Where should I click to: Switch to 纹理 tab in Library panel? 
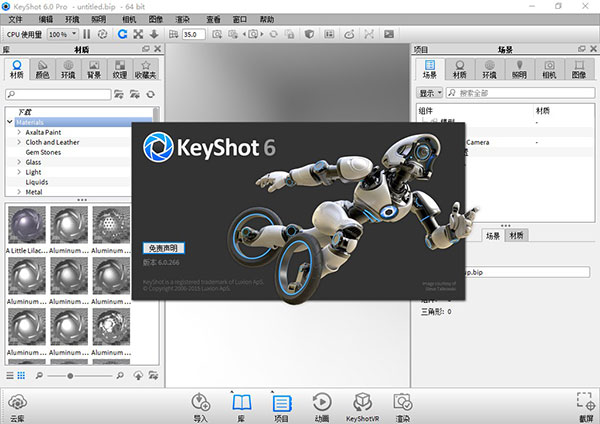pyautogui.click(x=120, y=70)
